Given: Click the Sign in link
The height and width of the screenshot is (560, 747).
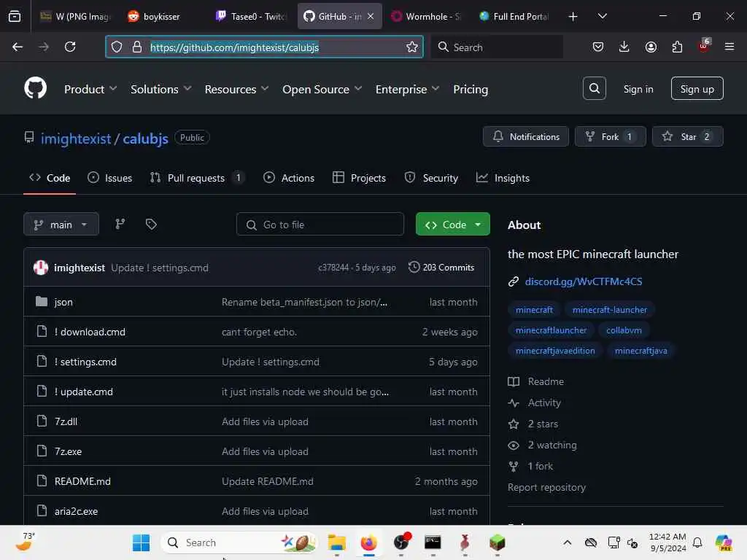Looking at the screenshot, I should pyautogui.click(x=638, y=89).
